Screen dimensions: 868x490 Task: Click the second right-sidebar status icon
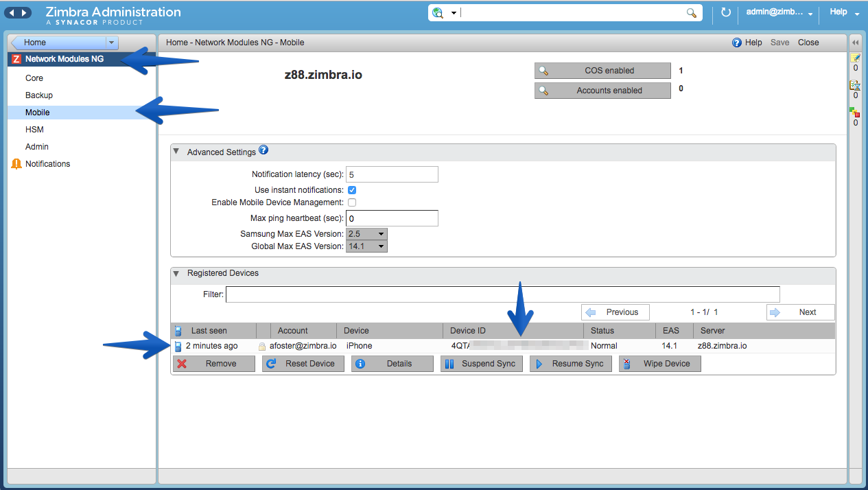coord(855,86)
